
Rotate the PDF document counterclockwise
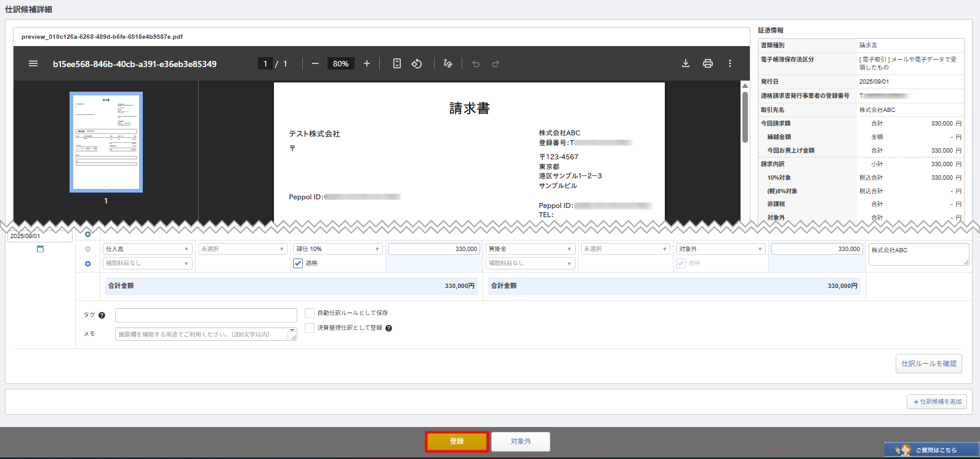pyautogui.click(x=417, y=63)
